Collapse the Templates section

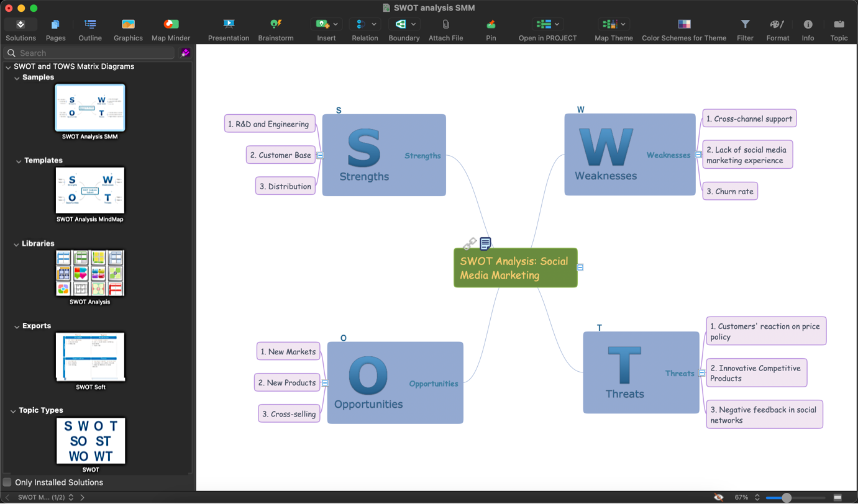(19, 161)
